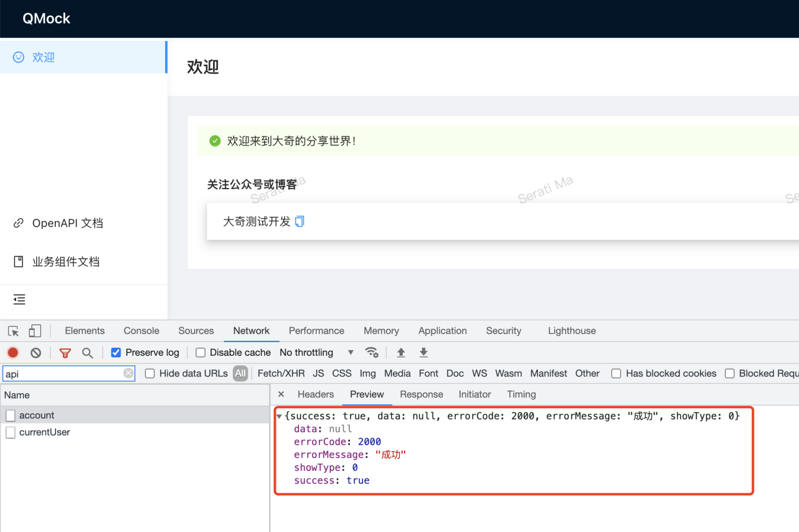This screenshot has width=799, height=532.
Task: Open 业务组件文档 sidebar link
Action: (83, 261)
